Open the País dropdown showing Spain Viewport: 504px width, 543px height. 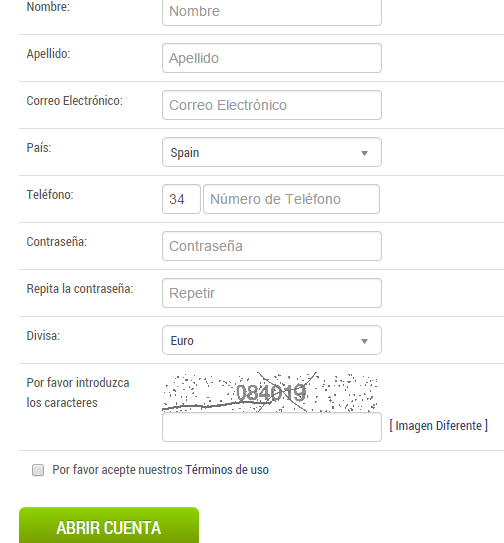272,152
